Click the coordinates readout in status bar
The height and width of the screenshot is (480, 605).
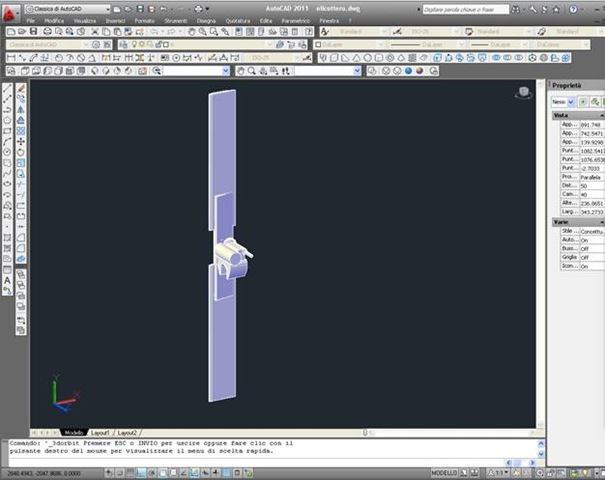43,473
